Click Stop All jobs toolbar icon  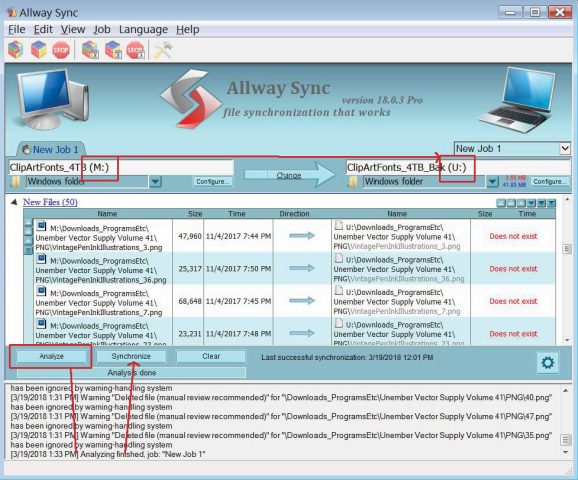coord(136,50)
